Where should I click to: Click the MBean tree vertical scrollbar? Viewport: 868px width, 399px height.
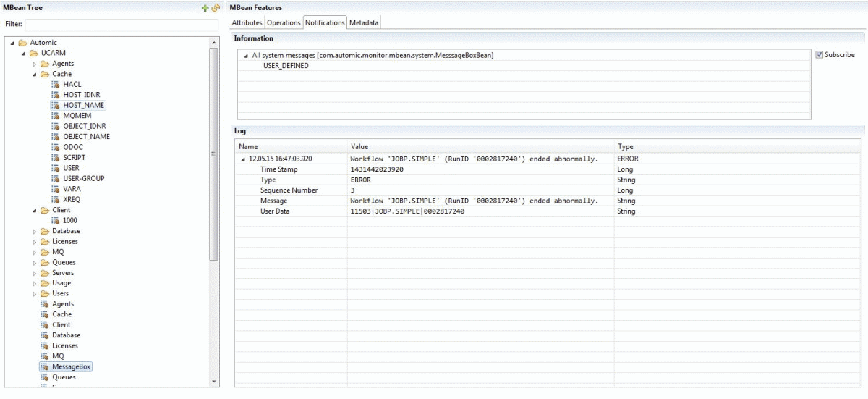[213, 154]
